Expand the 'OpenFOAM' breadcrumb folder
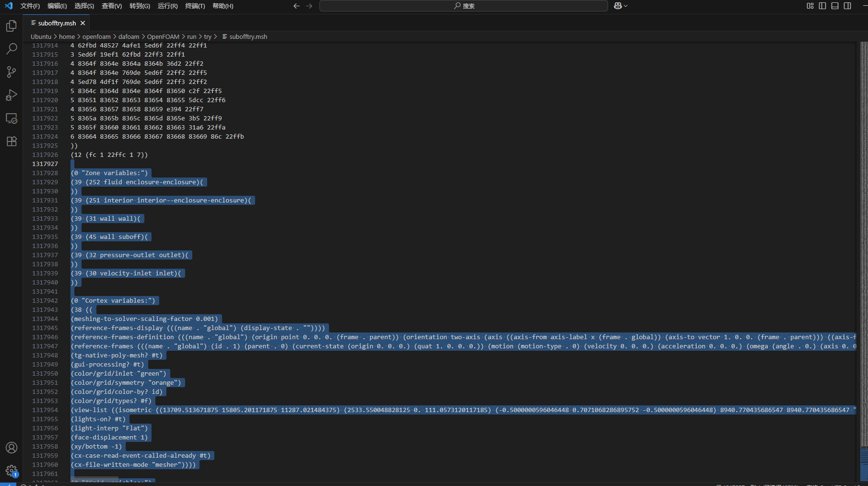The image size is (868, 486). (x=163, y=36)
